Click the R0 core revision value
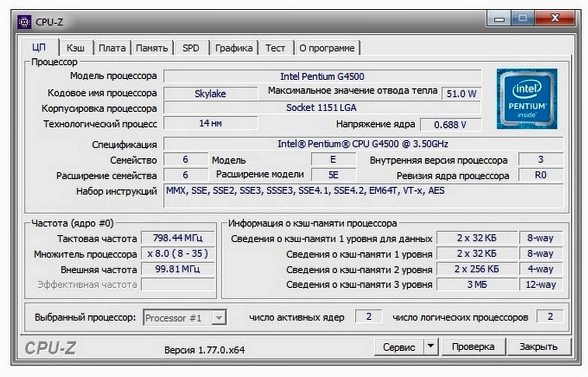Viewport: 588px width, 377px height. click(x=540, y=175)
